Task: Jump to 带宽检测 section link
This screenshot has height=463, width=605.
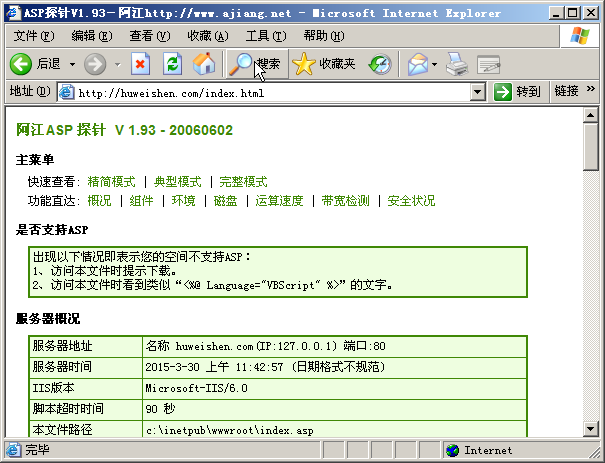Action: click(x=345, y=201)
